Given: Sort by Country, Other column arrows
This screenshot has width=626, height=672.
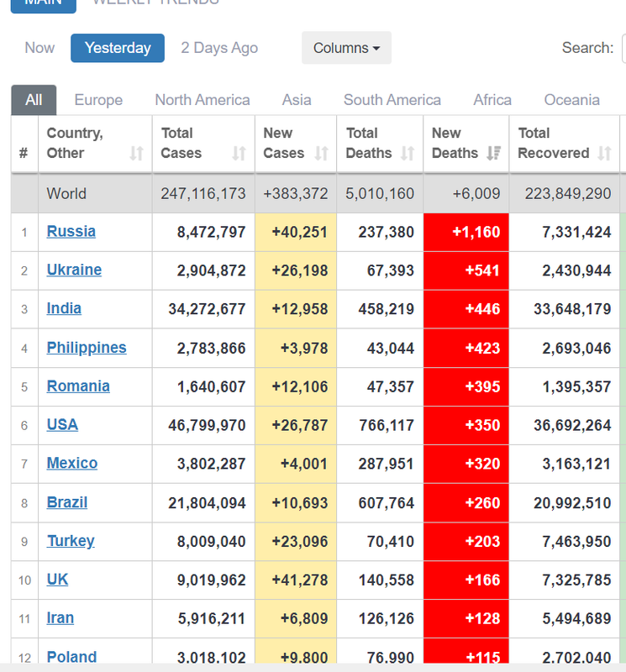Looking at the screenshot, I should (136, 153).
